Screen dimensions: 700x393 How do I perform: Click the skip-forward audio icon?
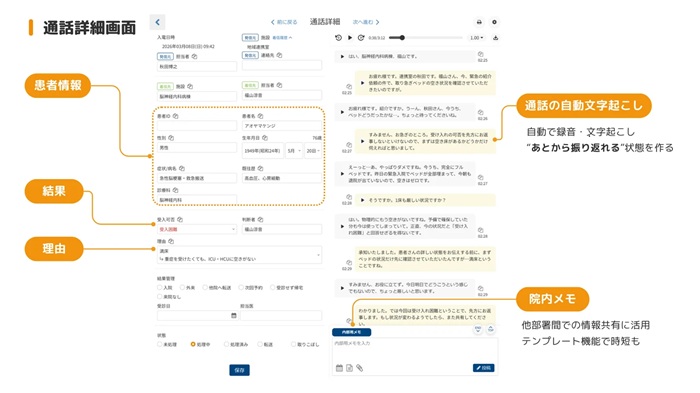pos(361,38)
